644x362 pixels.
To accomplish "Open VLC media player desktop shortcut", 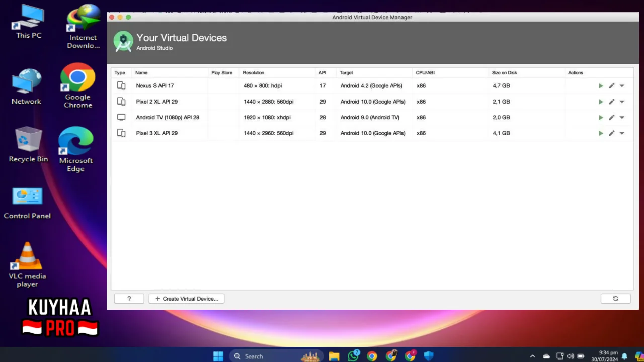I will pyautogui.click(x=27, y=265).
